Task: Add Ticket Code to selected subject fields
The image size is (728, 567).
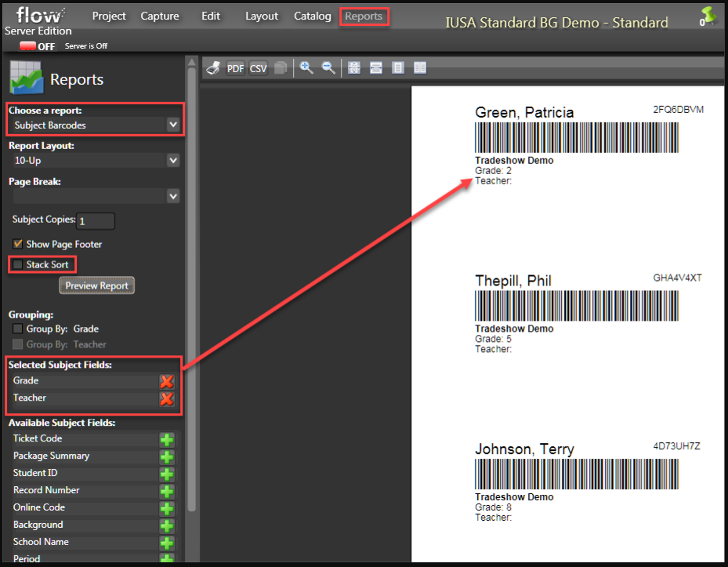Action: 165,439
